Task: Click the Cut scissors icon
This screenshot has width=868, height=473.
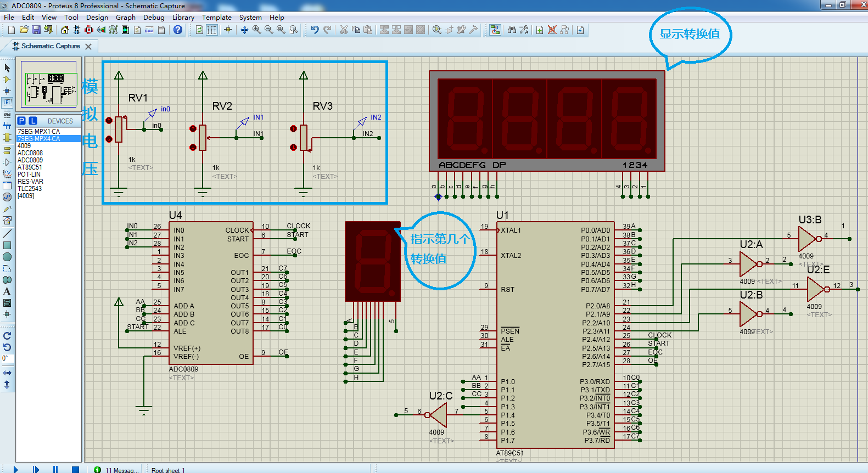Action: click(344, 30)
